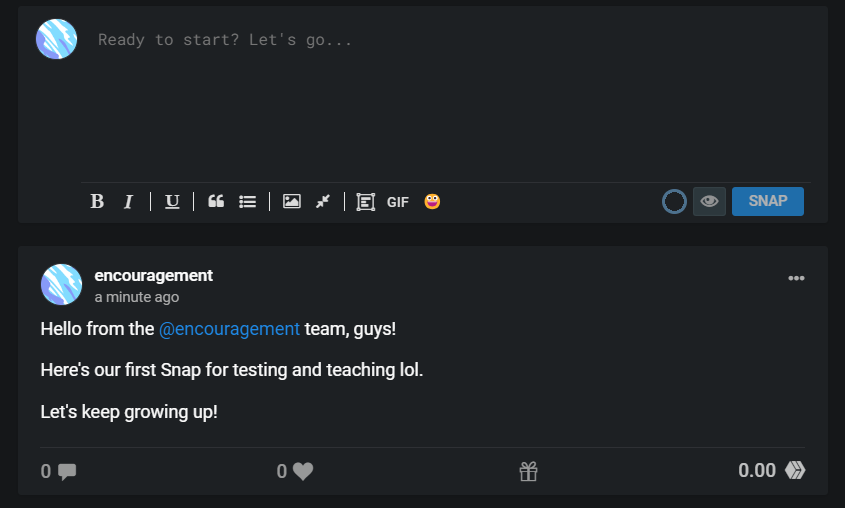845x508 pixels.
Task: Open the @encouragement mention link
Action: tap(229, 329)
